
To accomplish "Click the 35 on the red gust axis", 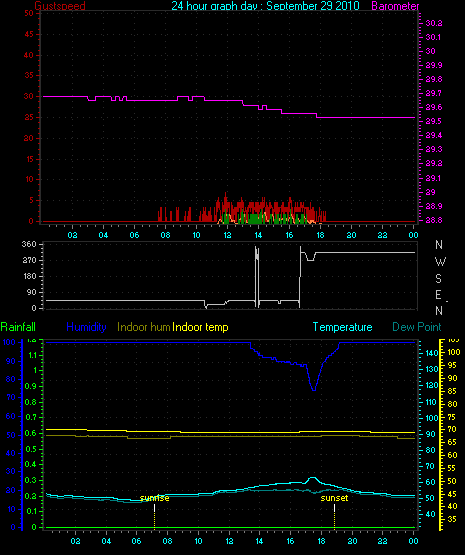I will click(29, 75).
